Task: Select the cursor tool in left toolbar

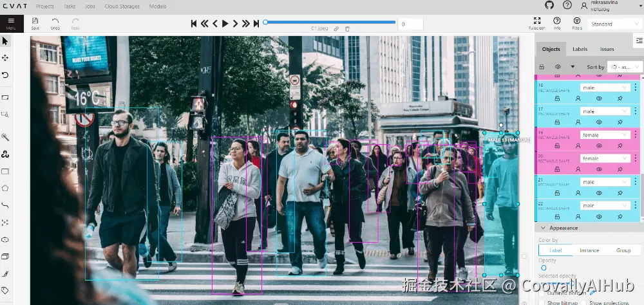Action: (5, 41)
